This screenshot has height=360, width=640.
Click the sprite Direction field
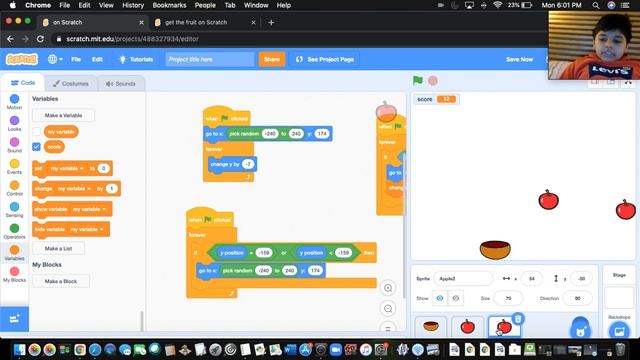click(578, 298)
